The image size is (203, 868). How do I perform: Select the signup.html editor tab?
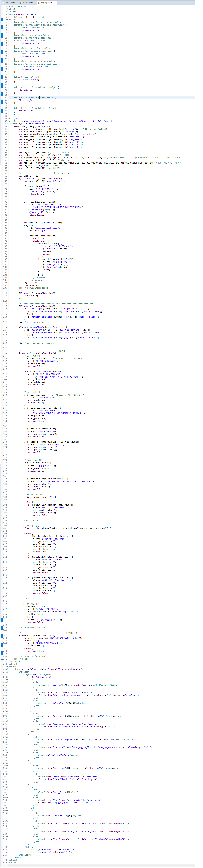pyautogui.click(x=46, y=3)
